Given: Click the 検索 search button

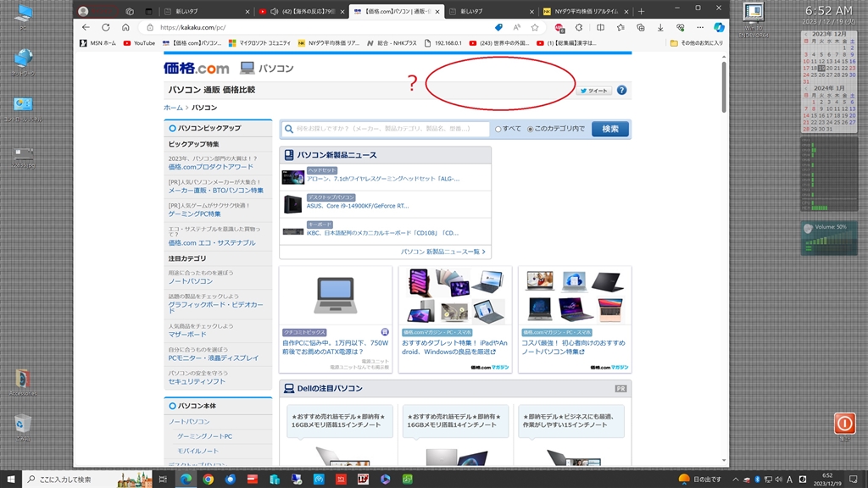Looking at the screenshot, I should click(x=610, y=129).
